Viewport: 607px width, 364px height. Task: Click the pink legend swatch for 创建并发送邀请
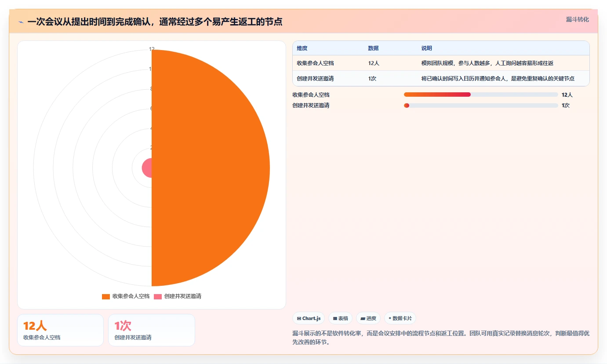pos(158,296)
